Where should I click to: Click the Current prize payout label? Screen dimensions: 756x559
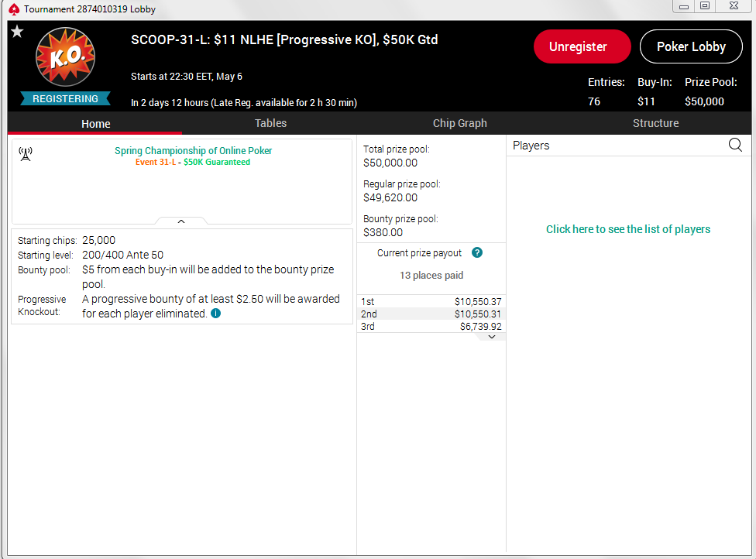click(x=419, y=253)
